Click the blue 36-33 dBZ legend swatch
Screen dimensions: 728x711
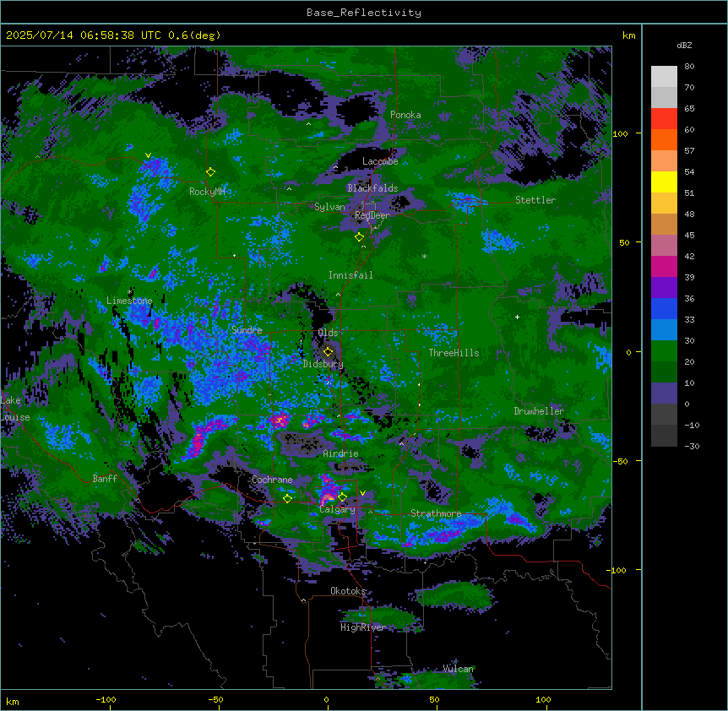(664, 308)
